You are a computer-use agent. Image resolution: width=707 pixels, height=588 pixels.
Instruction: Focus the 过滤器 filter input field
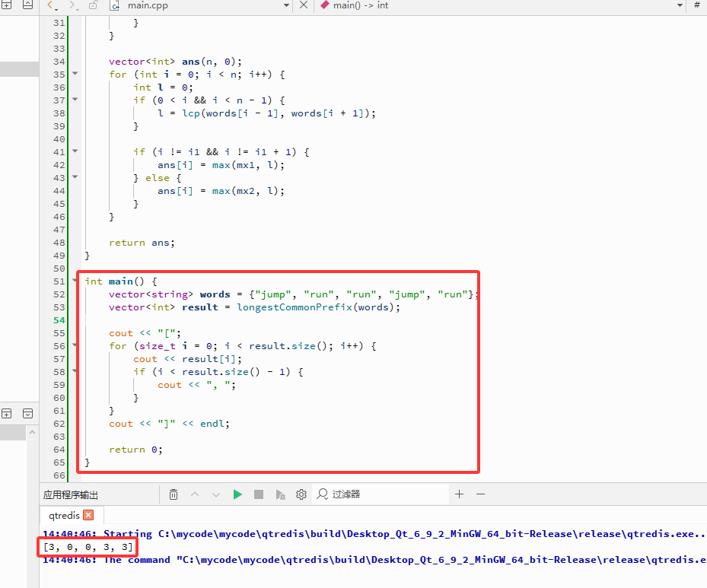pyautogui.click(x=381, y=494)
